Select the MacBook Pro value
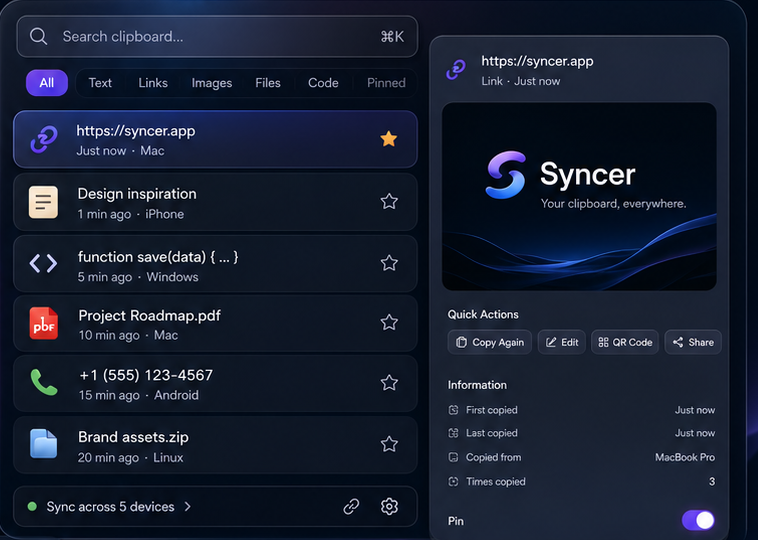758x540 pixels. point(685,457)
